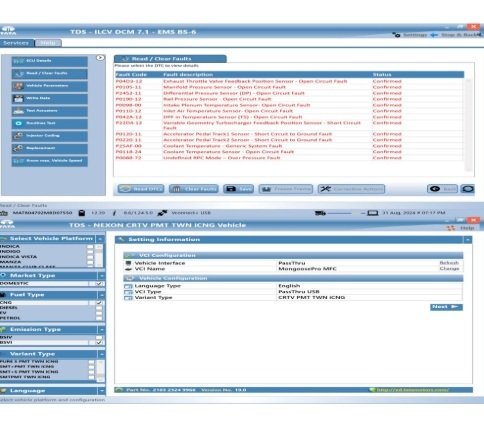Click the Read DTCs button
The height and width of the screenshot is (436, 484).
(x=141, y=189)
